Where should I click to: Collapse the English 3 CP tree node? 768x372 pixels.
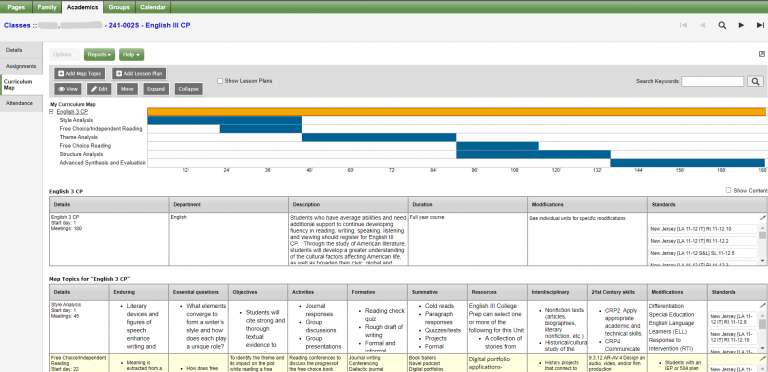click(51, 112)
